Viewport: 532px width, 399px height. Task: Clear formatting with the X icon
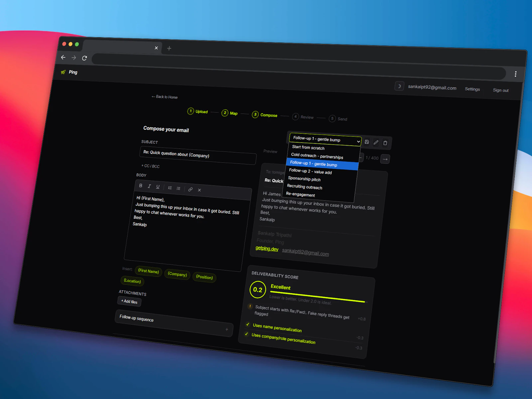click(199, 190)
